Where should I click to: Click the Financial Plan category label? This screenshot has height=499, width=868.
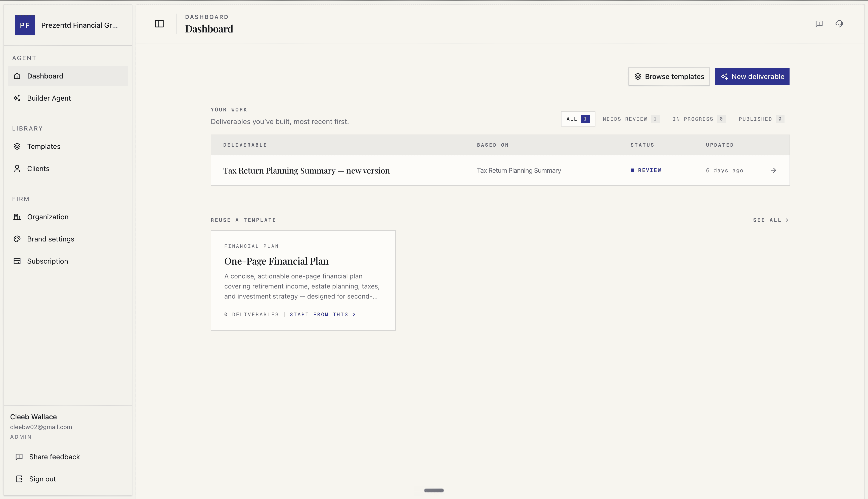[251, 246]
